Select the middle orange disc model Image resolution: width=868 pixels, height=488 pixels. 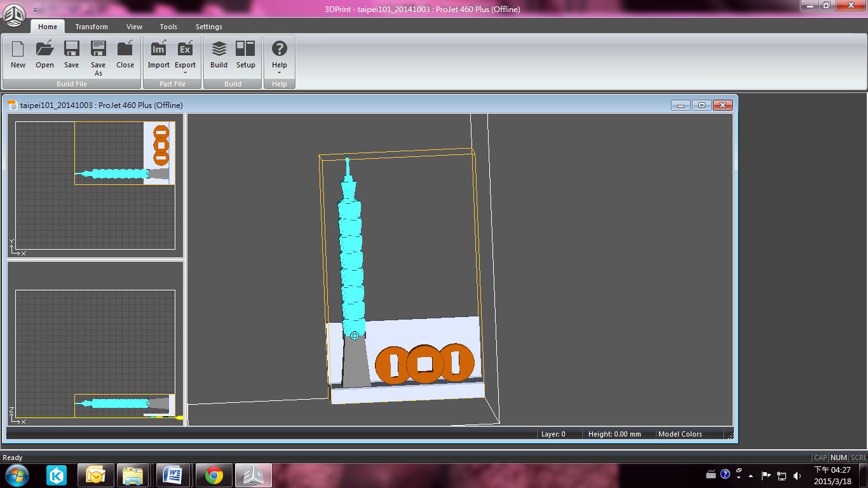(424, 364)
